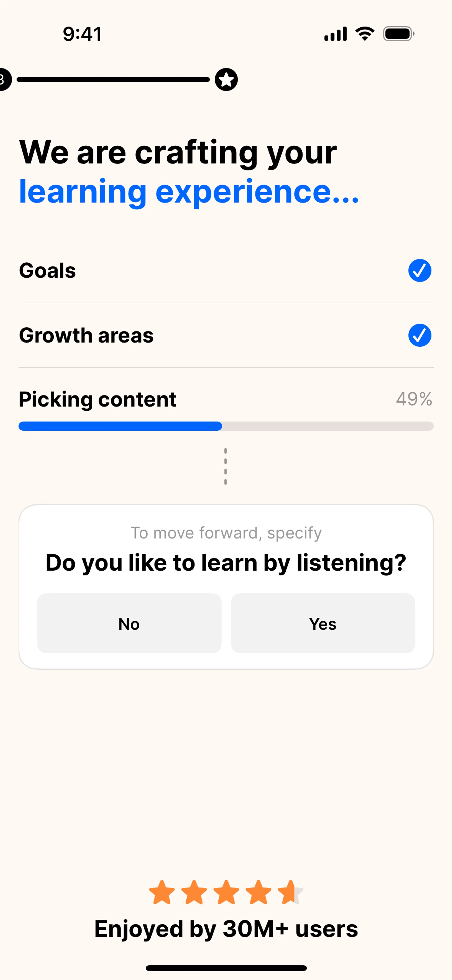This screenshot has width=452, height=980.
Task: Select the Growth areas row label
Action: [x=86, y=335]
